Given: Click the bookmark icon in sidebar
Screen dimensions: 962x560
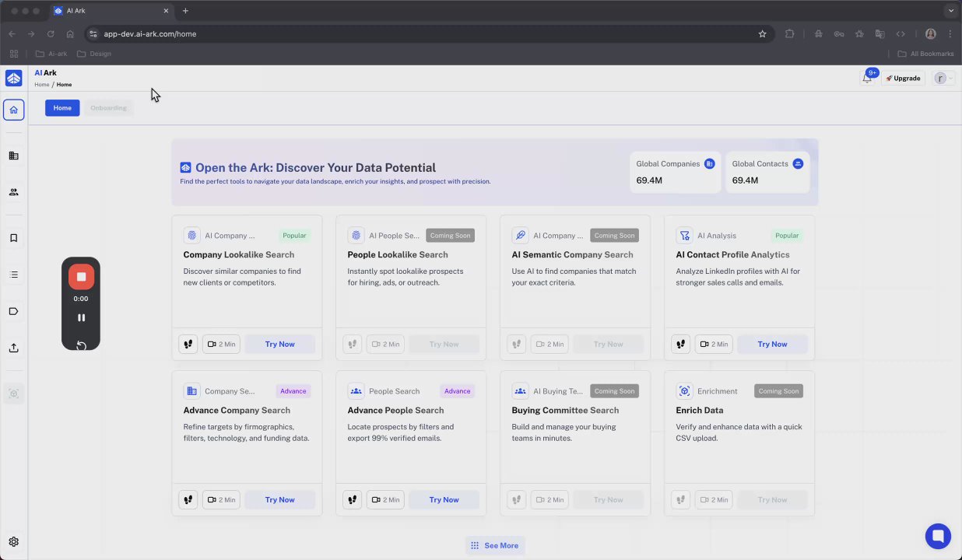Looking at the screenshot, I should pyautogui.click(x=13, y=238).
